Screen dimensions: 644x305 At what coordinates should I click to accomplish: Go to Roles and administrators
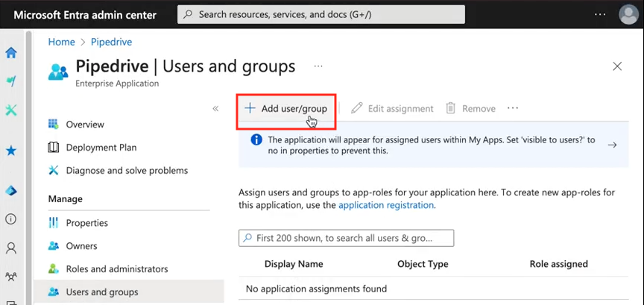[116, 268]
